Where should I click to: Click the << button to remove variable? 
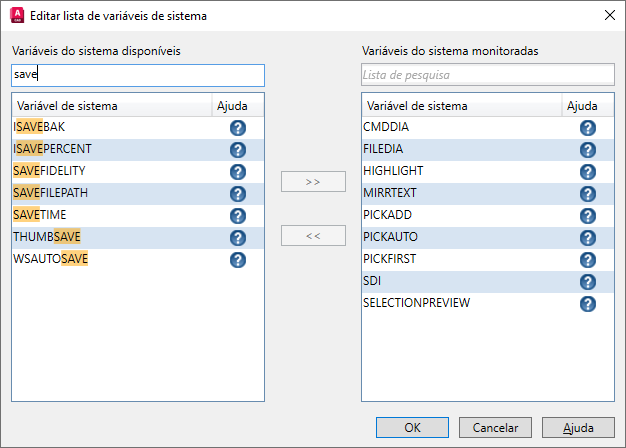click(313, 236)
